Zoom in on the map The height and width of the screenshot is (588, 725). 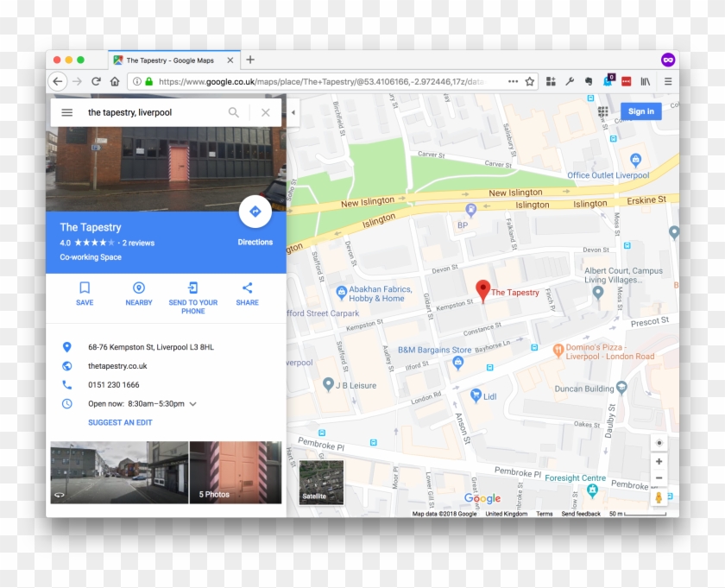659,462
